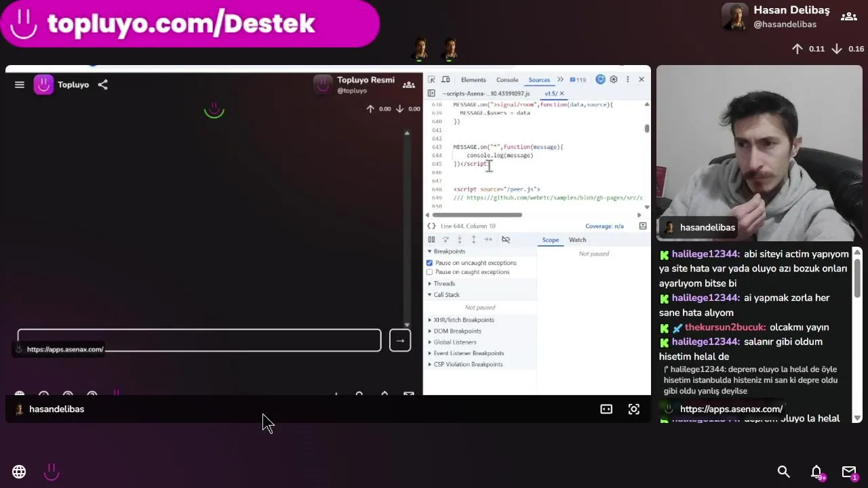The image size is (868, 488).
Task: Open Hasan Delibaş profile at top right
Action: pyautogui.click(x=776, y=17)
